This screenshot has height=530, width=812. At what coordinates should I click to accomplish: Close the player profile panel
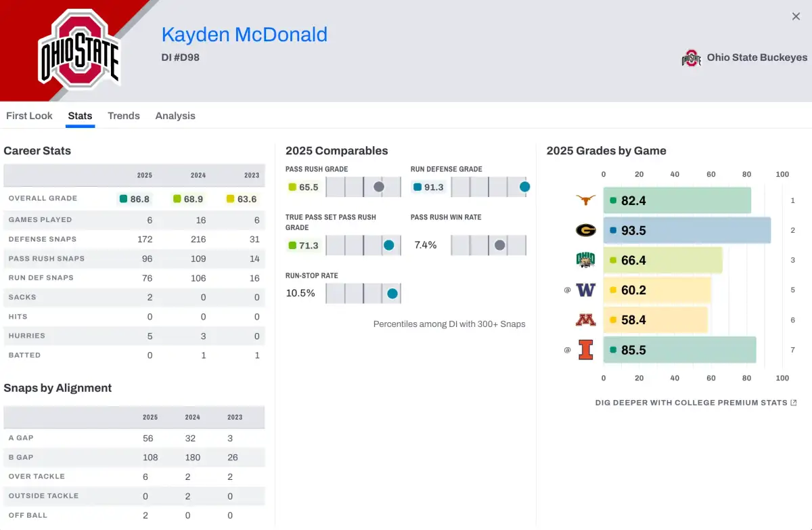[x=796, y=16]
